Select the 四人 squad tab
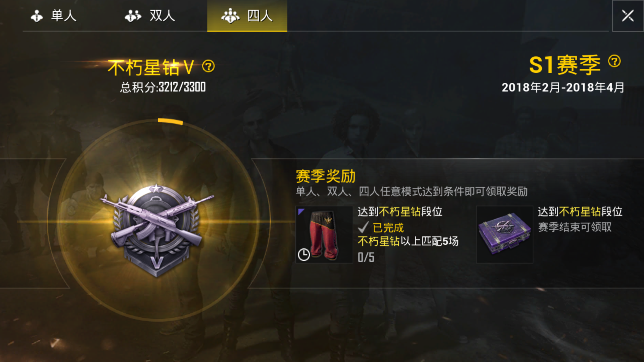 pyautogui.click(x=247, y=16)
